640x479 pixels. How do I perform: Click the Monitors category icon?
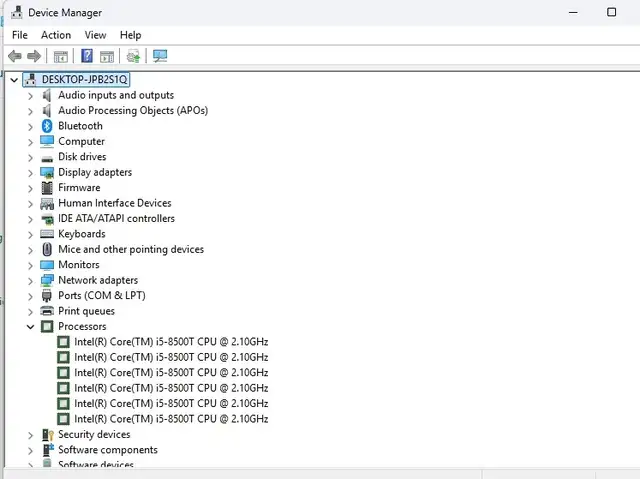[47, 265]
